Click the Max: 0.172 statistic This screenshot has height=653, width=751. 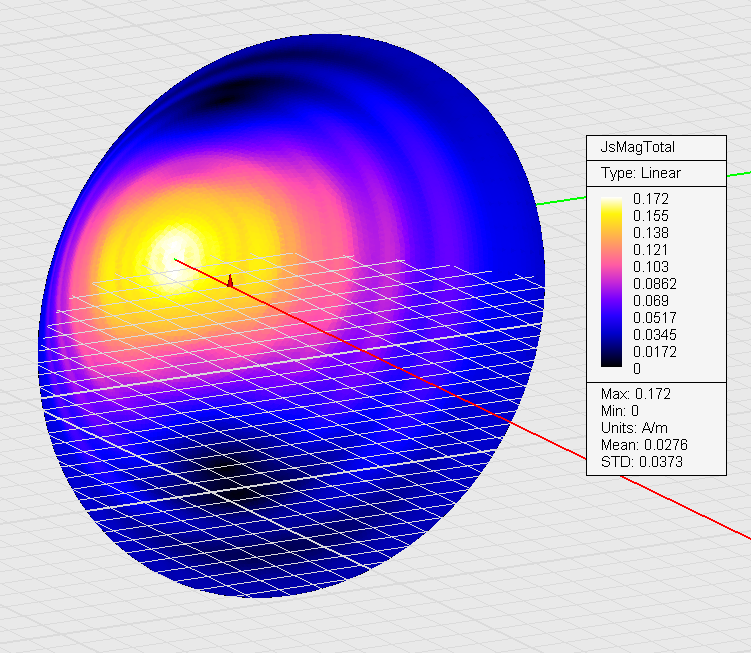(636, 394)
